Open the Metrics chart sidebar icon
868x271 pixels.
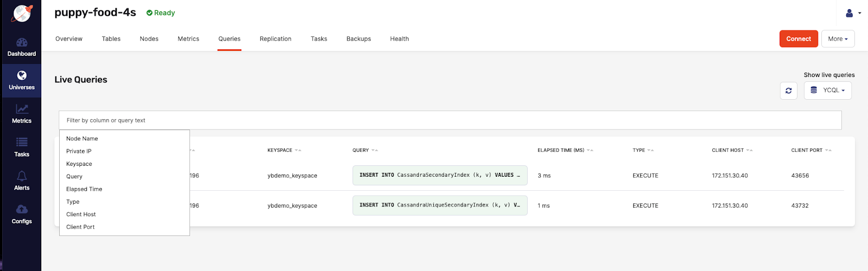tap(22, 114)
